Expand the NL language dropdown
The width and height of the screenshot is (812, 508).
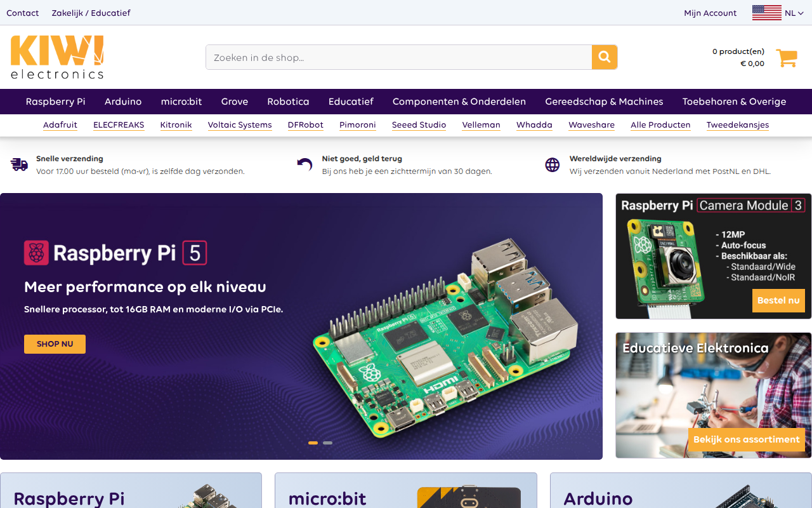pos(794,13)
